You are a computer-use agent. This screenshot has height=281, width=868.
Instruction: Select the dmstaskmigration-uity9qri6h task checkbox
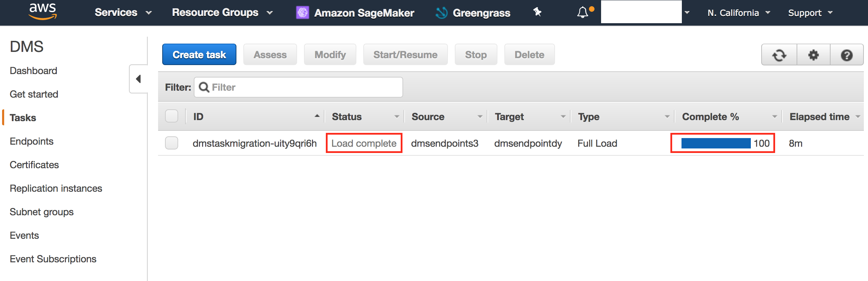click(172, 143)
